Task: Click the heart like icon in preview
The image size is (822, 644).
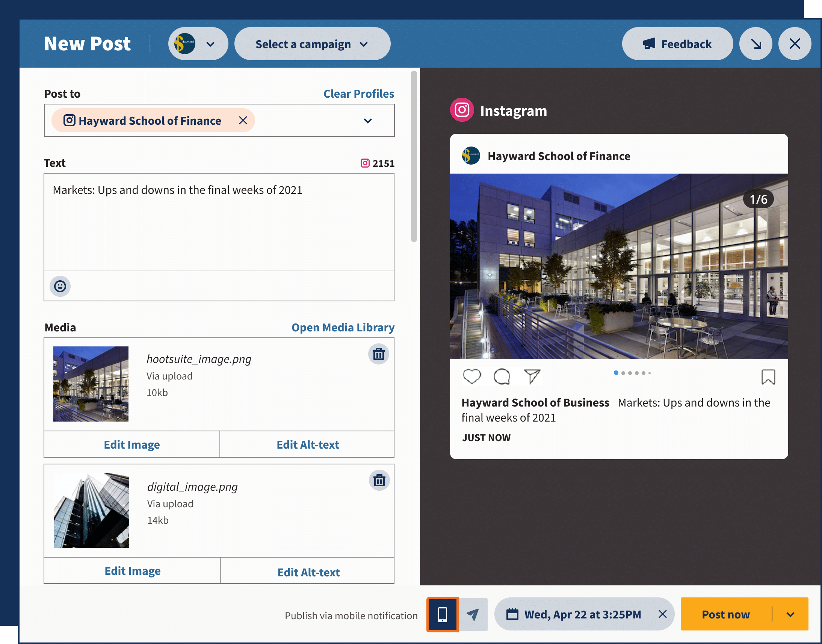Action: tap(471, 376)
